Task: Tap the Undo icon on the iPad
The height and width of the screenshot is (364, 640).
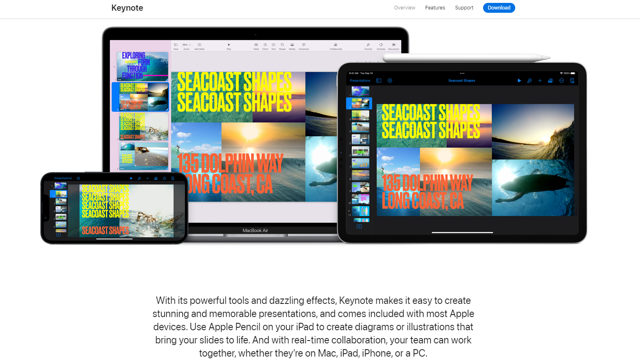Action: (x=390, y=81)
